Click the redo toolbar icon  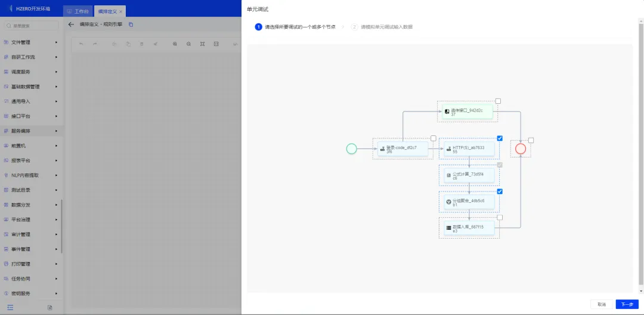click(94, 44)
